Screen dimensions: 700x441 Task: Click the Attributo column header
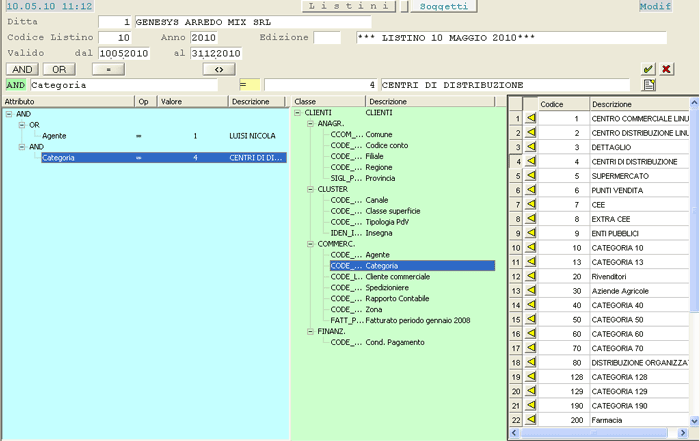tap(68, 102)
